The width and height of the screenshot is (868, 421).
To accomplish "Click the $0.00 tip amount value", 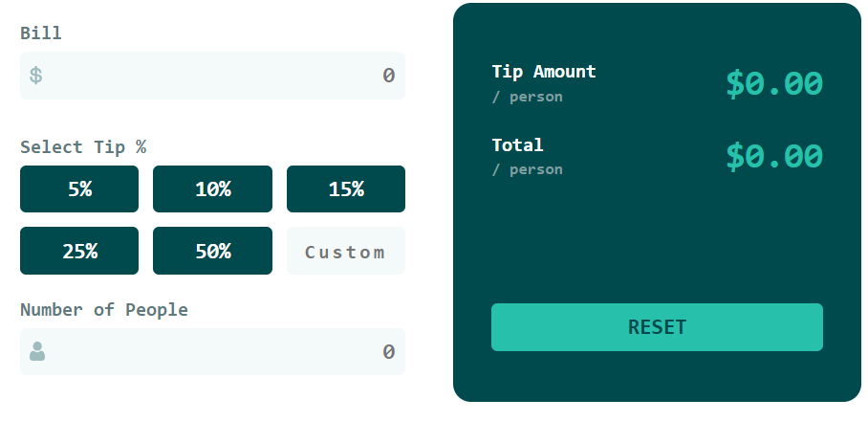I will [x=773, y=83].
